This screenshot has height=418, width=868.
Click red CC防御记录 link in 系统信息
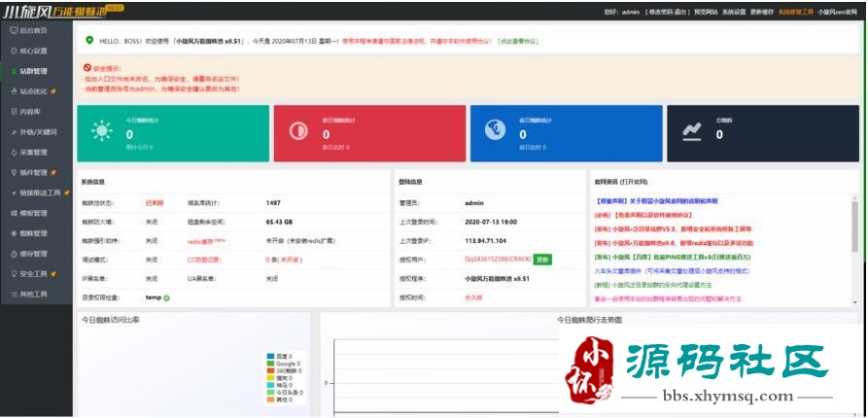[204, 260]
